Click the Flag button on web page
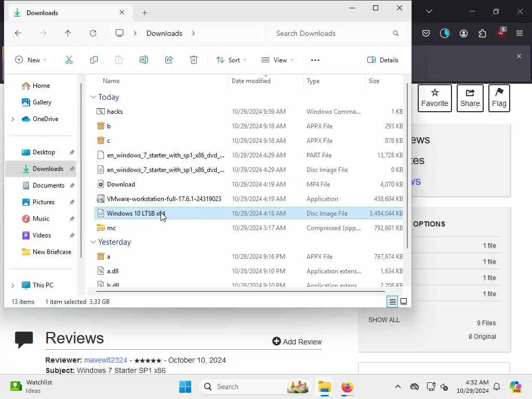 499,98
